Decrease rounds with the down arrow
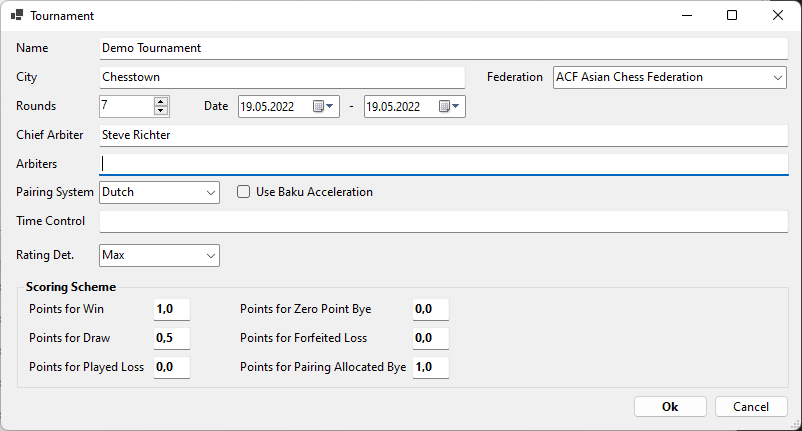Image resolution: width=802 pixels, height=431 pixels. point(161,111)
